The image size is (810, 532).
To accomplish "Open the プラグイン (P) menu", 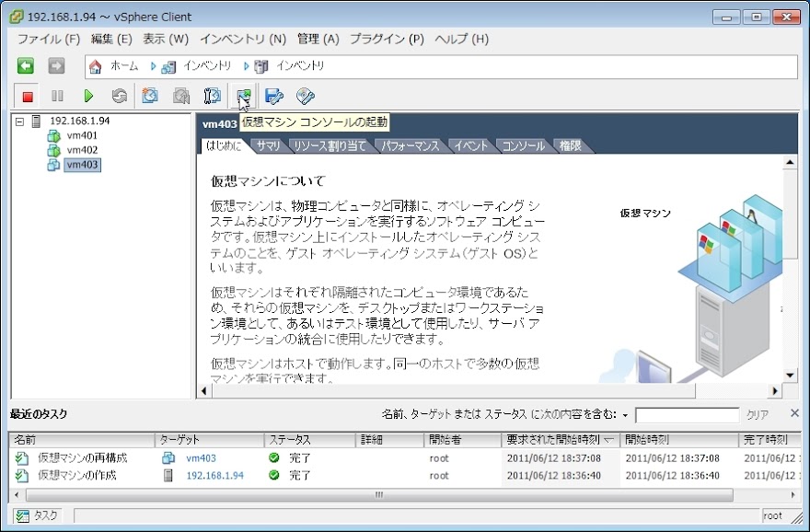I will tap(387, 40).
